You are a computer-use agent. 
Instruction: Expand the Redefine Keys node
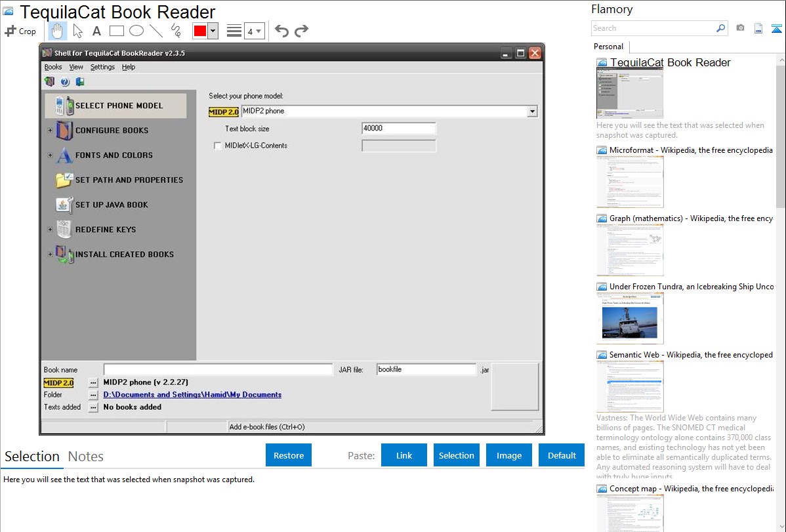(50, 230)
